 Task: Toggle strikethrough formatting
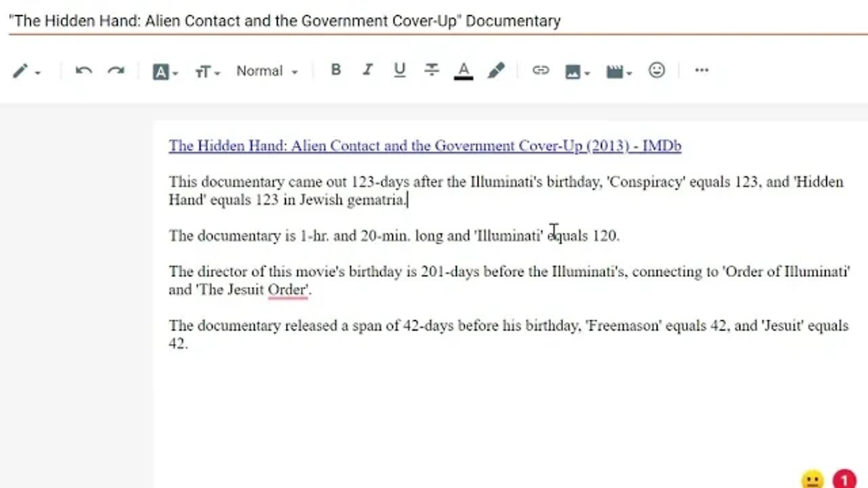431,70
